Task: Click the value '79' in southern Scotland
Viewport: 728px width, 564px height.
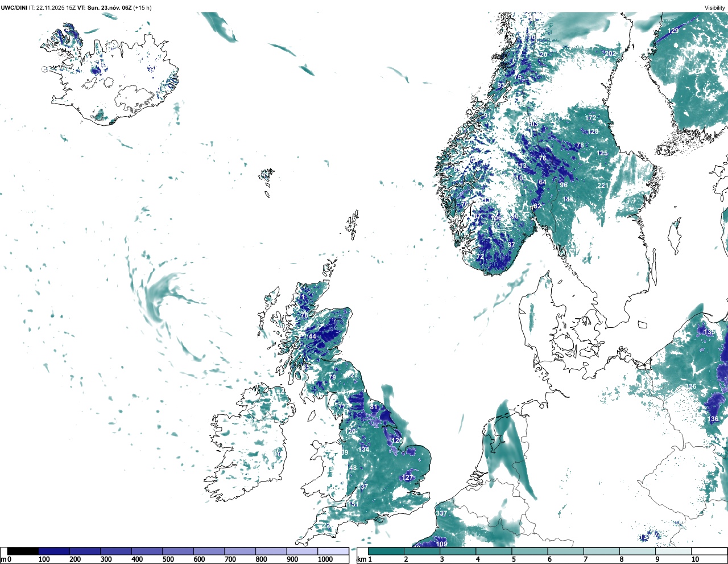Action: pos(333,377)
